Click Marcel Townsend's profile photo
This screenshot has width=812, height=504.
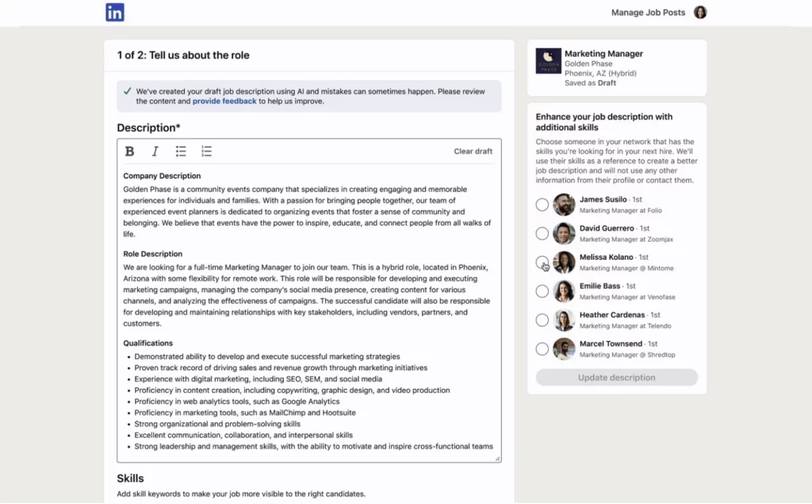pos(564,349)
